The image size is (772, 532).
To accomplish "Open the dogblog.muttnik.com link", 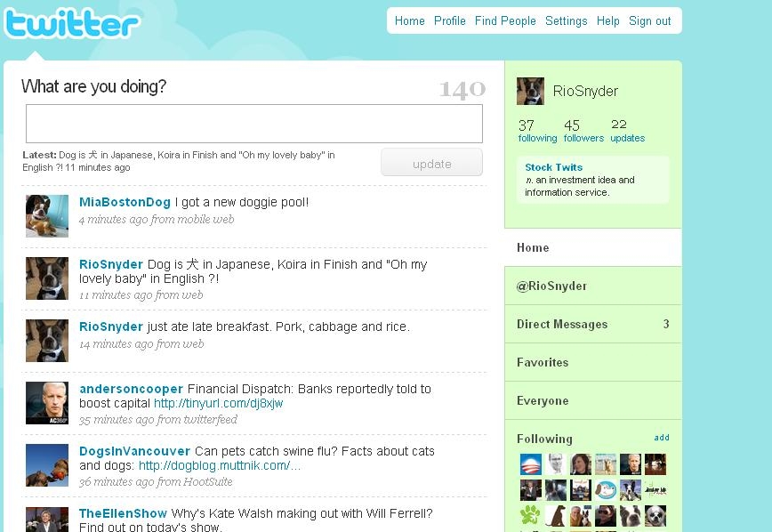I will [219, 465].
